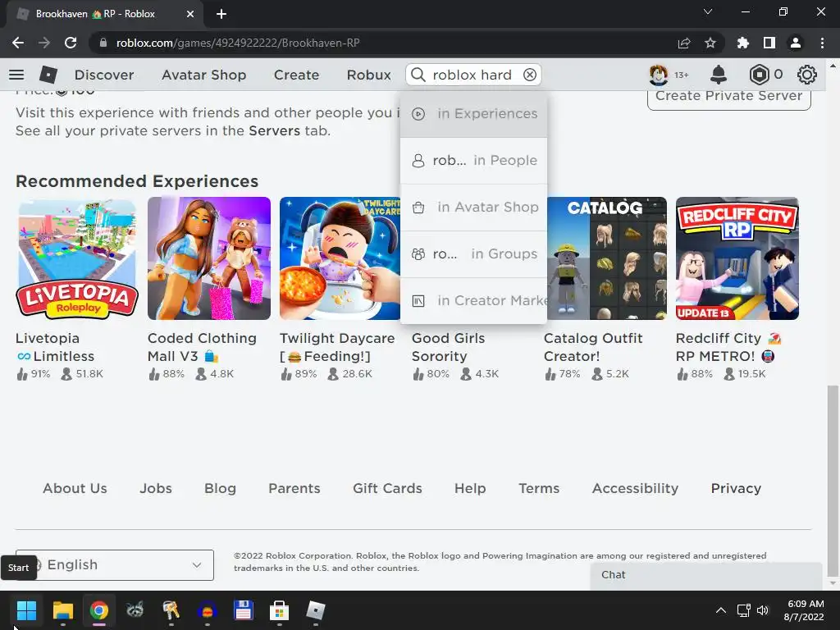Open Twilight Daycare game thumbnail
Screen dimensions: 840x630
pos(340,258)
